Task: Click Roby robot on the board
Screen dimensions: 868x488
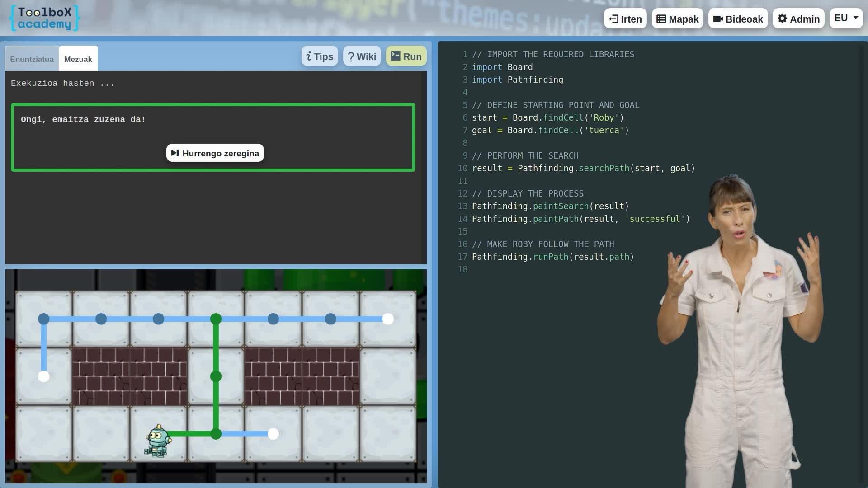Action: point(158,440)
